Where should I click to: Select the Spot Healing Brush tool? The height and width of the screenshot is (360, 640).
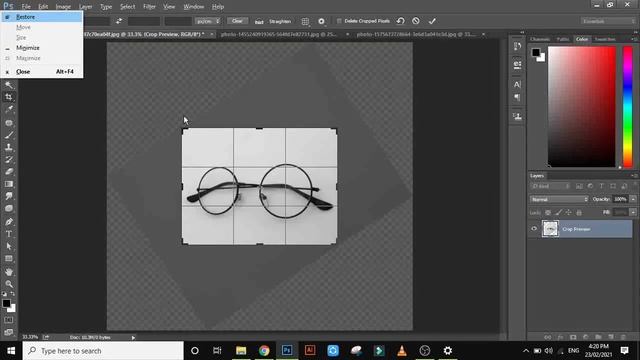(x=9, y=122)
